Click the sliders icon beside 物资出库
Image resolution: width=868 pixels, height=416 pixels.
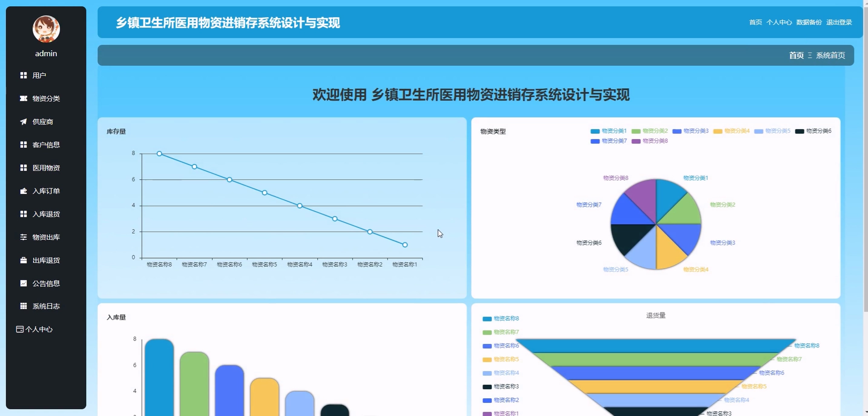tap(23, 237)
